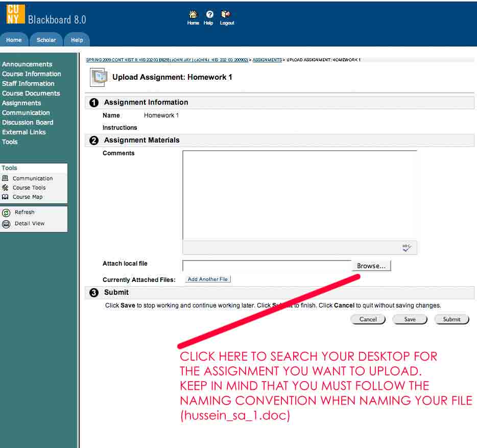Click the Save button
This screenshot has height=448, width=477.
[410, 319]
